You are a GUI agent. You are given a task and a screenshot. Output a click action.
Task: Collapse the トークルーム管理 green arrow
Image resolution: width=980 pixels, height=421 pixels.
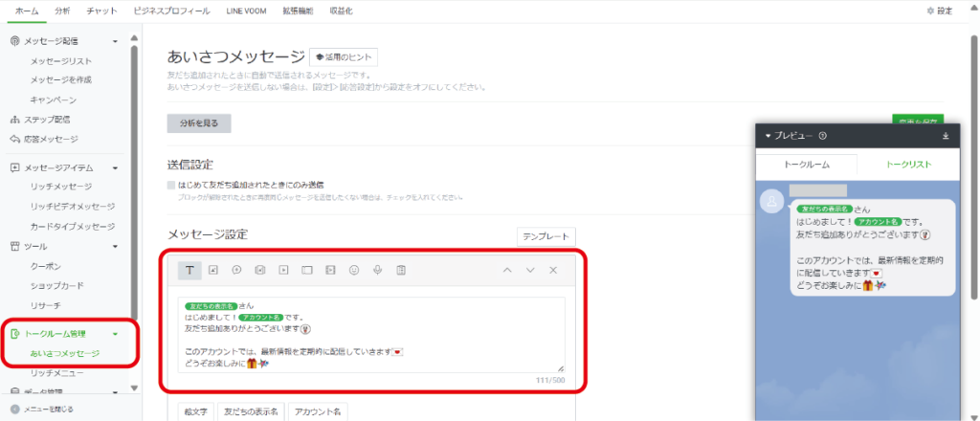point(115,335)
